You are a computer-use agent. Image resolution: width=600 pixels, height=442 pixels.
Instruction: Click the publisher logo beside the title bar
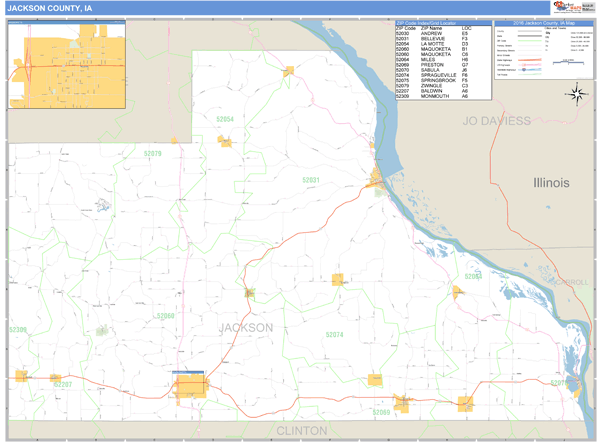click(x=574, y=7)
